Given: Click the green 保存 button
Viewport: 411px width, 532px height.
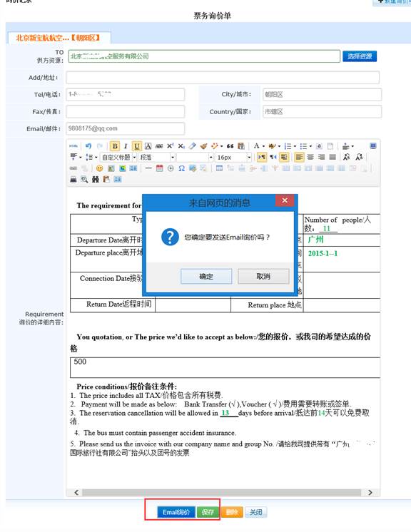Looking at the screenshot, I should [208, 512].
